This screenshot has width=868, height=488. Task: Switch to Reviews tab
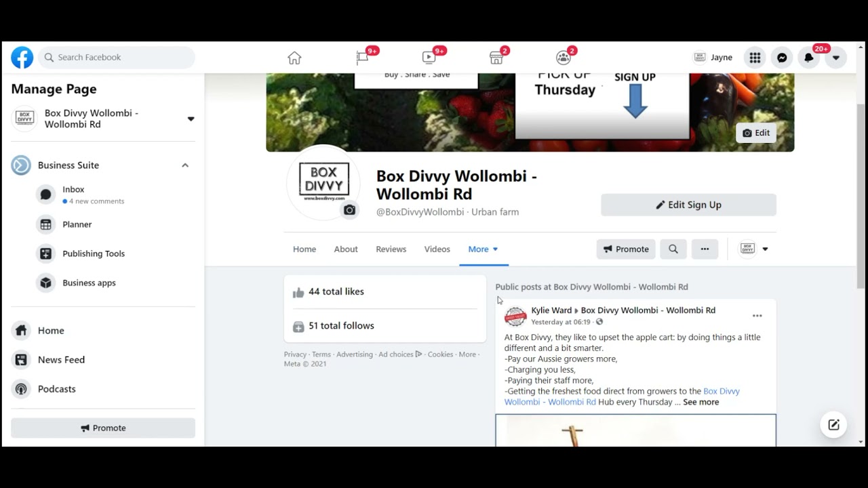pos(391,249)
